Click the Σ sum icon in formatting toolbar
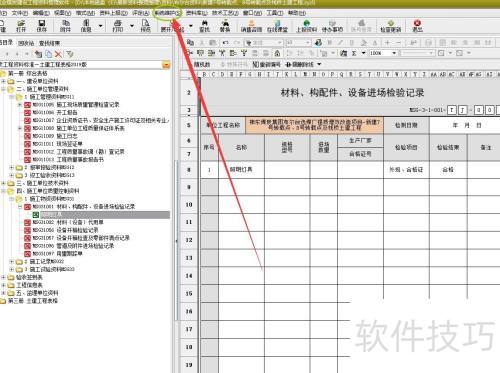 click(354, 53)
